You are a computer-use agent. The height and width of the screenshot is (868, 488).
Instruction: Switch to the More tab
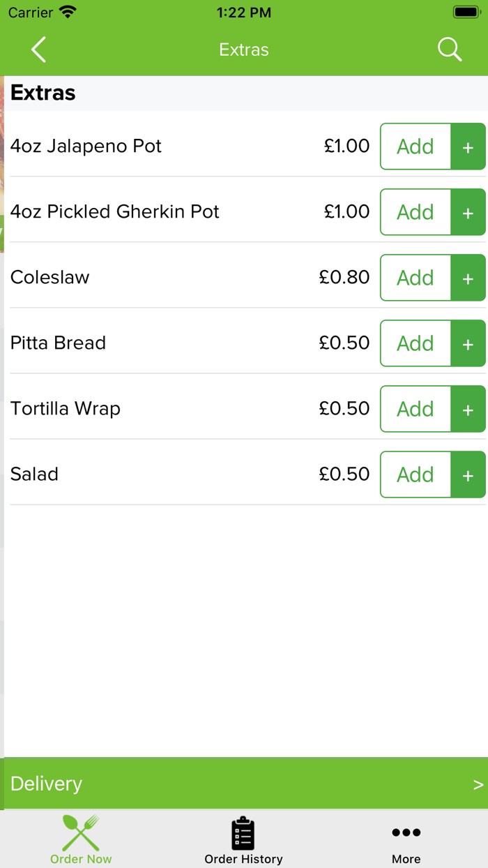pyautogui.click(x=406, y=839)
